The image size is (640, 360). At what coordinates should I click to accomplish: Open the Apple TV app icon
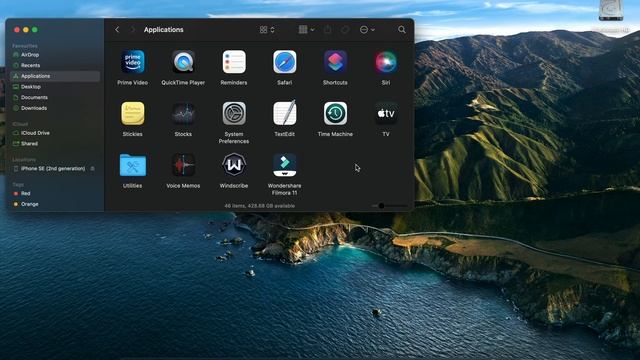[386, 113]
